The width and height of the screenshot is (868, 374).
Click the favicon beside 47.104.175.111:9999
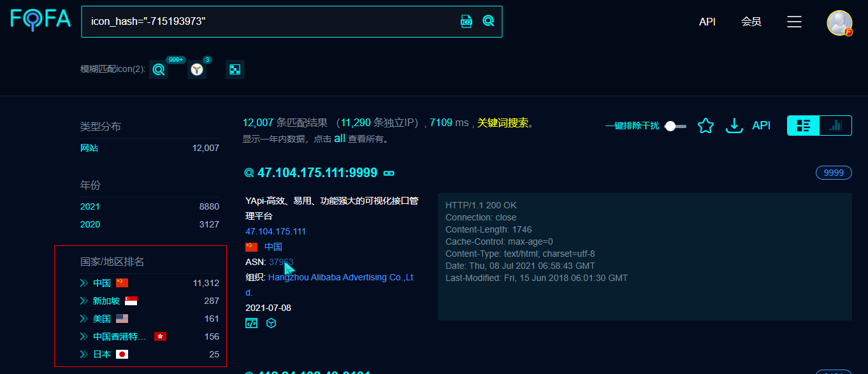click(x=249, y=173)
